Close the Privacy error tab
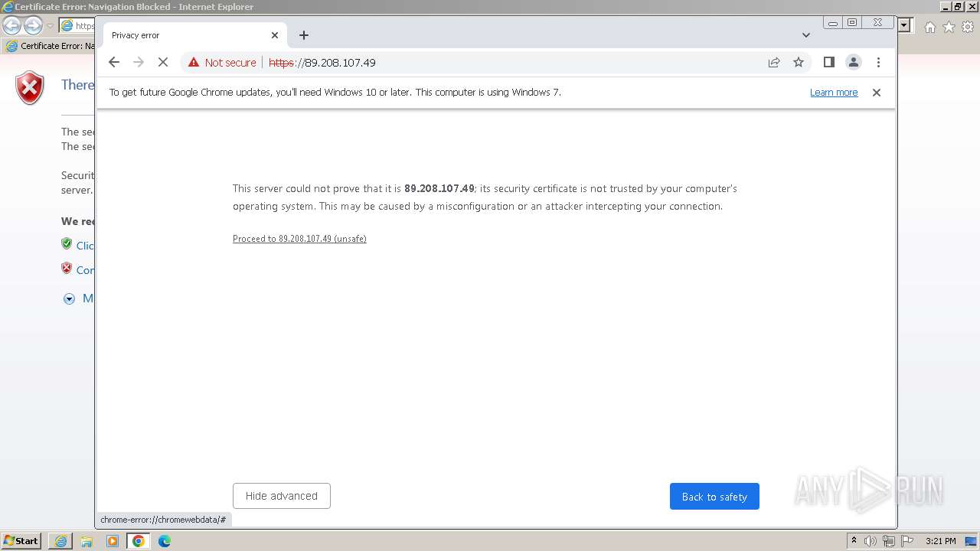Viewport: 980px width, 551px height. (x=275, y=35)
